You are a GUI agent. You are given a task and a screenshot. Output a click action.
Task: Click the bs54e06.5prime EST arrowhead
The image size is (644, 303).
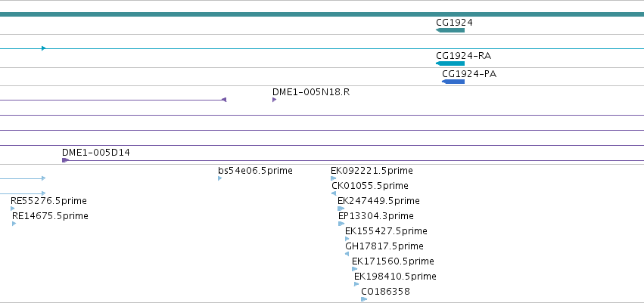(219, 178)
